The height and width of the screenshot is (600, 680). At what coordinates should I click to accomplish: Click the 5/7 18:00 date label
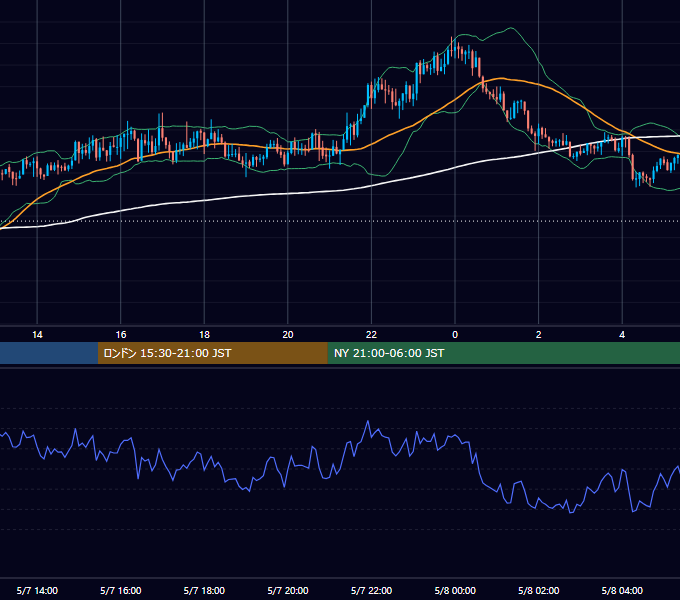pos(204,590)
